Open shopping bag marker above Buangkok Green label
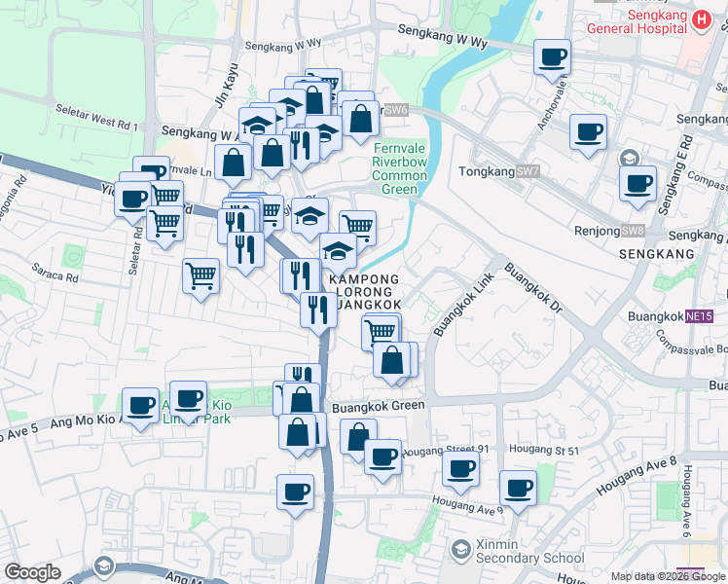Screen dimensions: 728x584 (392, 362)
